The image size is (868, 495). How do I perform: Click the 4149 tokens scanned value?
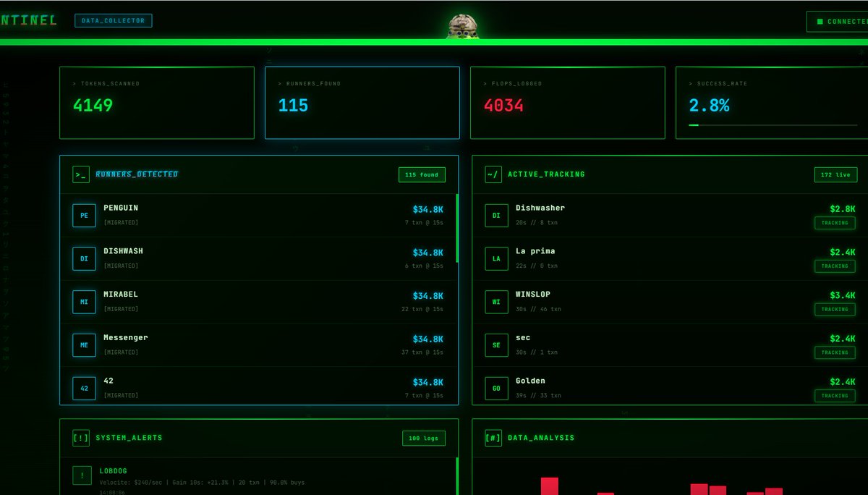pos(93,105)
